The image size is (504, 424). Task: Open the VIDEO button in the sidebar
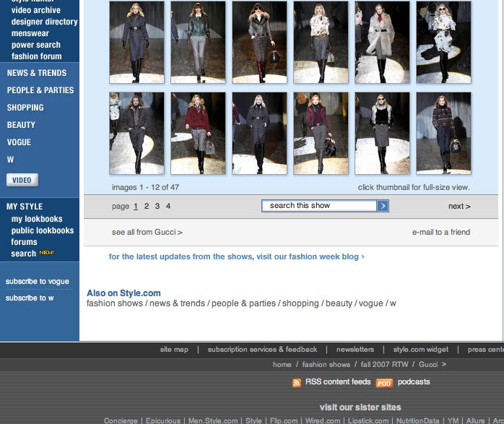[x=22, y=180]
